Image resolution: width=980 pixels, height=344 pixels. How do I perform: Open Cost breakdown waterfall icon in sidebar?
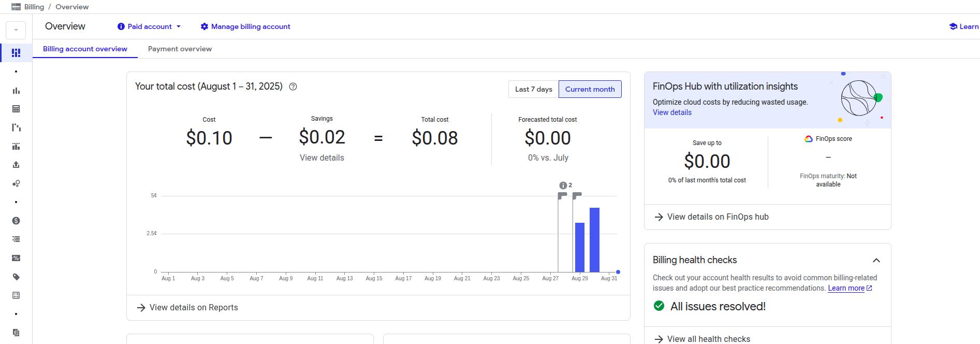coord(16,127)
